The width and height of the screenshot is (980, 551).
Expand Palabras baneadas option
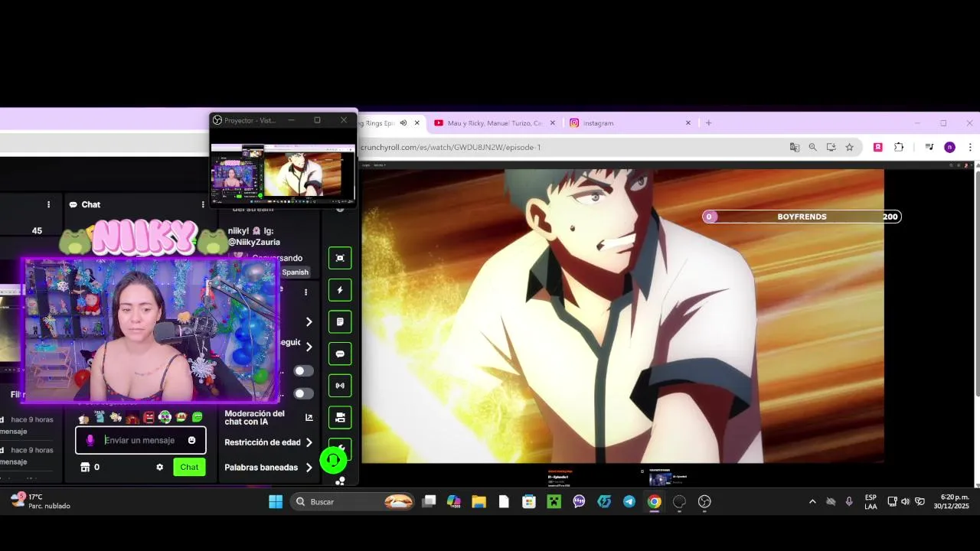pos(309,468)
